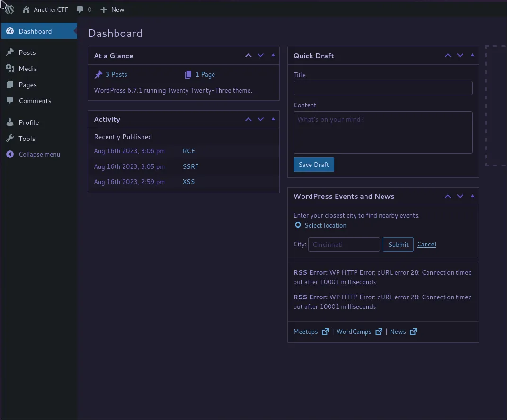Submit the city location

398,245
